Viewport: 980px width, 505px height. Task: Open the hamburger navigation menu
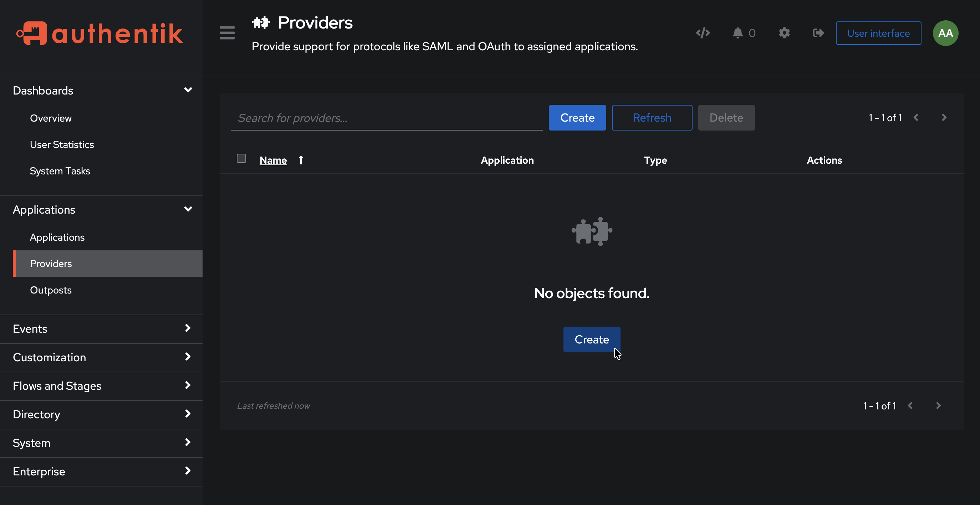coord(227,33)
